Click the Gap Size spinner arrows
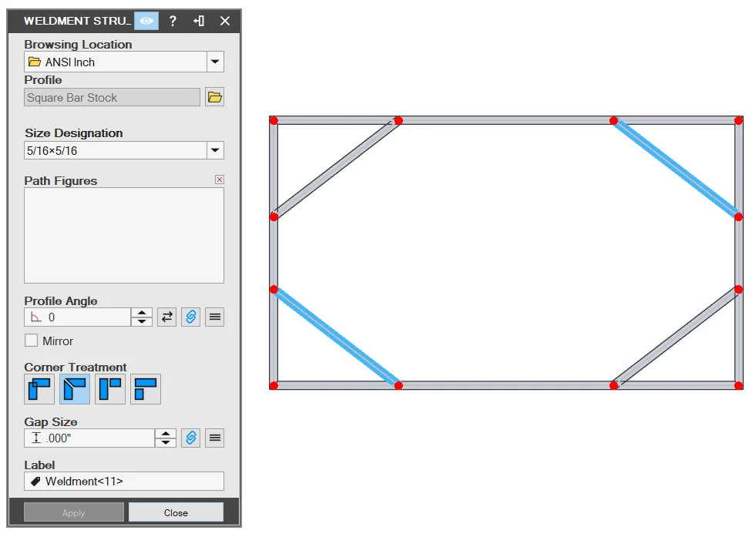Screen dimensions: 756x537 tap(166, 438)
